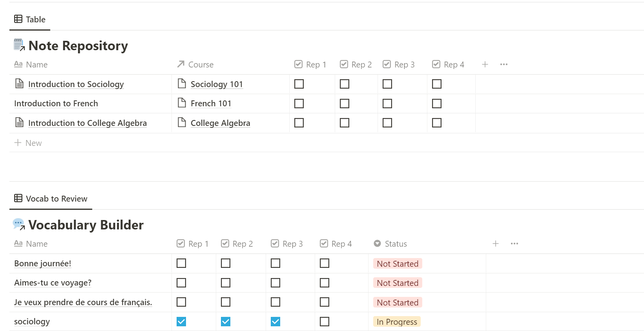The height and width of the screenshot is (331, 644).
Task: Open Not Started status for Bonne journée!
Action: click(x=398, y=264)
